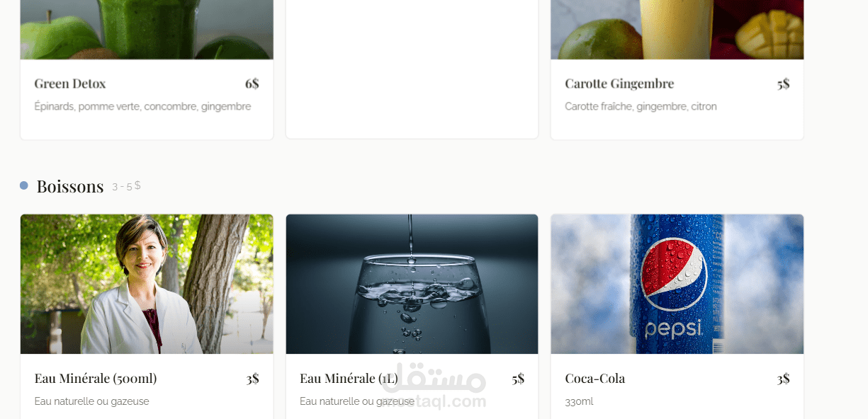868x419 pixels.
Task: Click the 6$ price of Green Detox
Action: (x=252, y=84)
